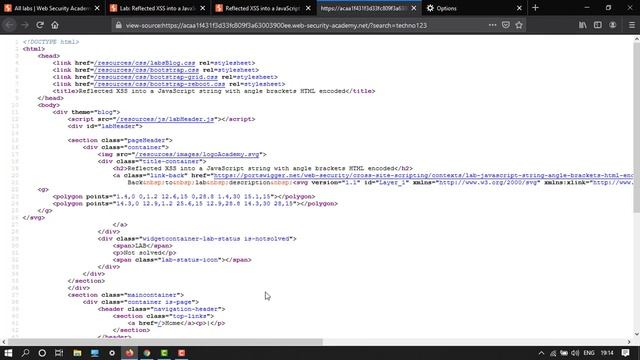Follow the '/' Home href link
The height and width of the screenshot is (360, 640).
tap(160, 323)
